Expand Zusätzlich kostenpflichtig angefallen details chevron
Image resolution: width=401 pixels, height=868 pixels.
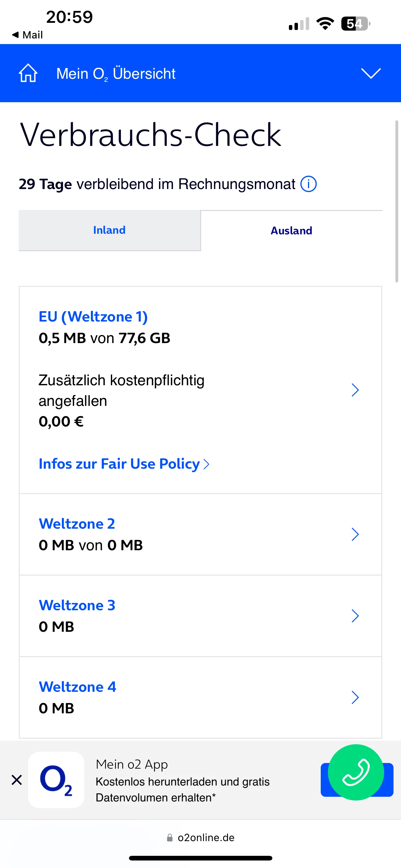[355, 390]
